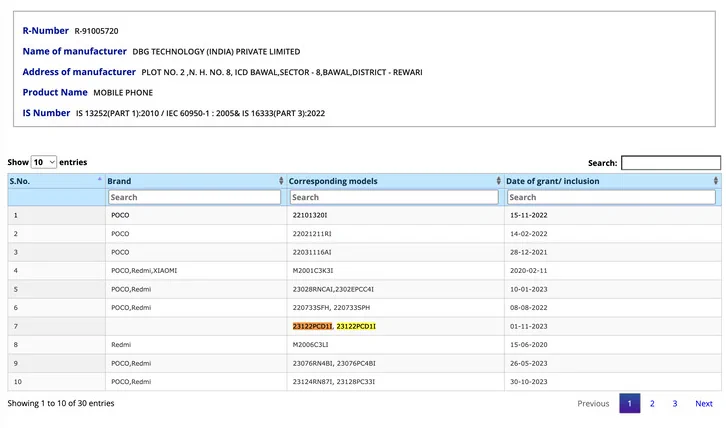Click the highlighted orange 23122PCD1I model
The width and height of the screenshot is (726, 428).
(x=312, y=326)
